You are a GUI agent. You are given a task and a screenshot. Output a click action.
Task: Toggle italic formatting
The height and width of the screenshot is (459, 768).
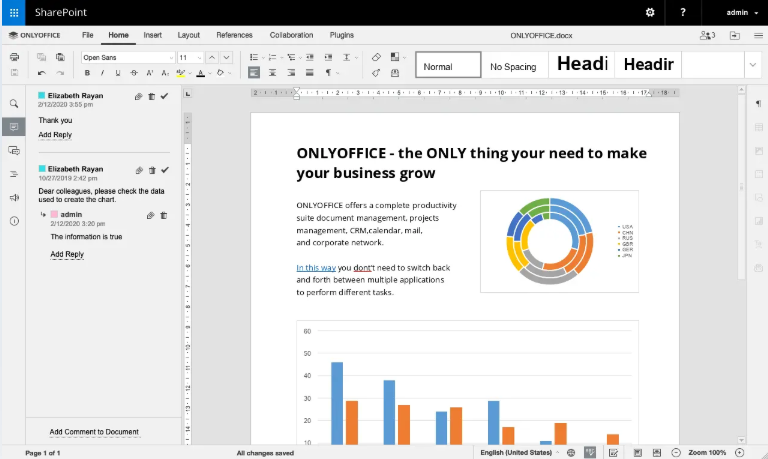[102, 73]
